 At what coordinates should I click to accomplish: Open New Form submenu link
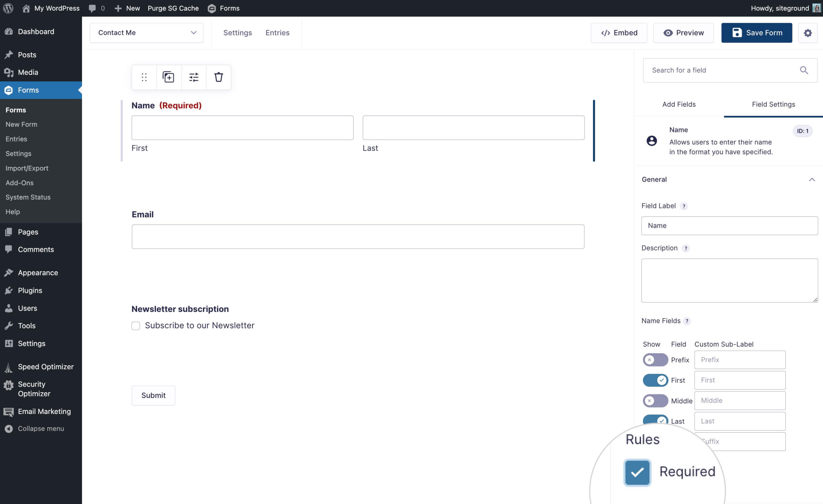21,124
